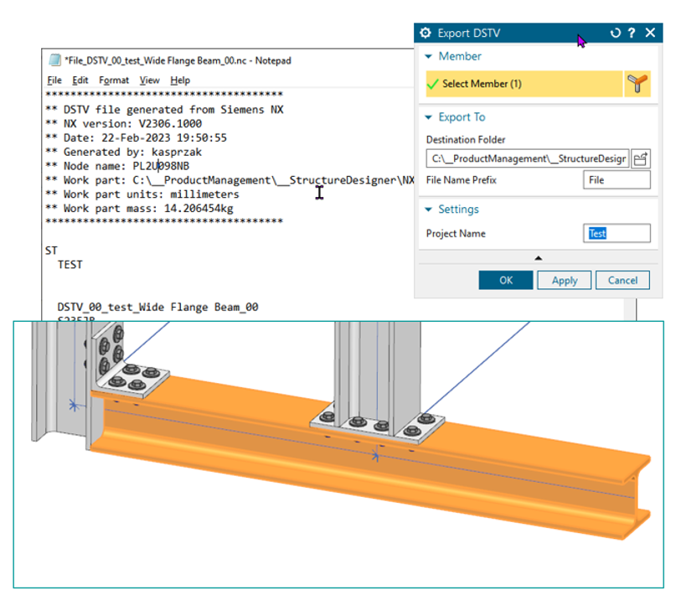Click the Notepad document icon in title bar
686x616 pixels.
point(54,61)
